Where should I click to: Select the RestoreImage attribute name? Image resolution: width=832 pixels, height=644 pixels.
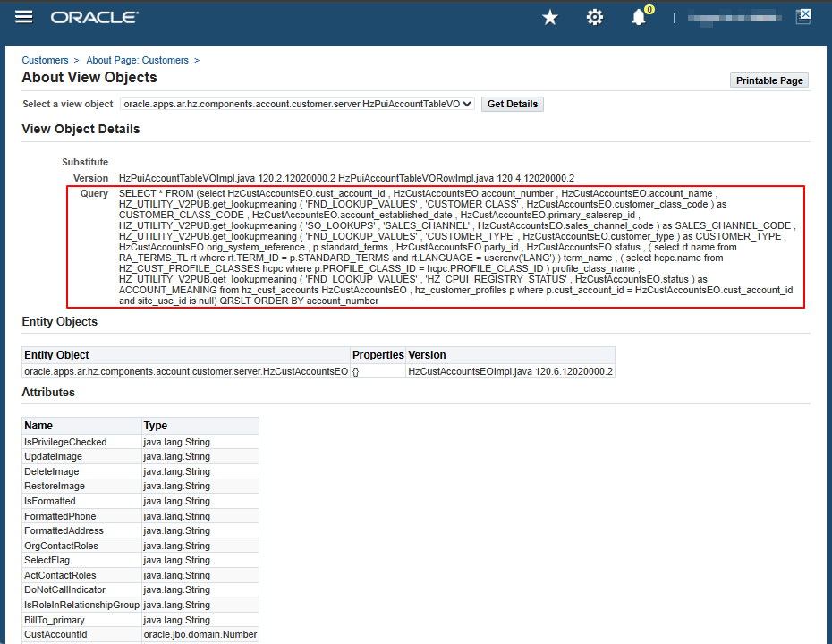55,486
